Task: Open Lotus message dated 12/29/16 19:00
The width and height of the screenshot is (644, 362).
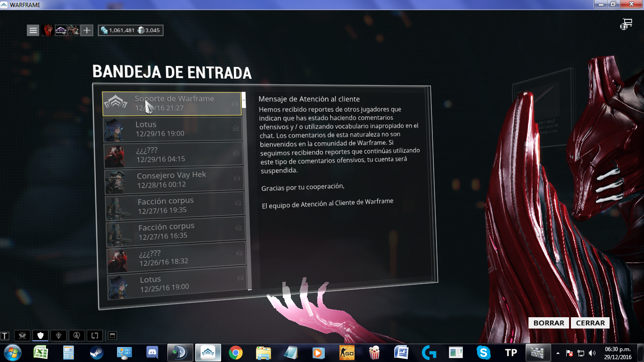Action: tap(173, 129)
